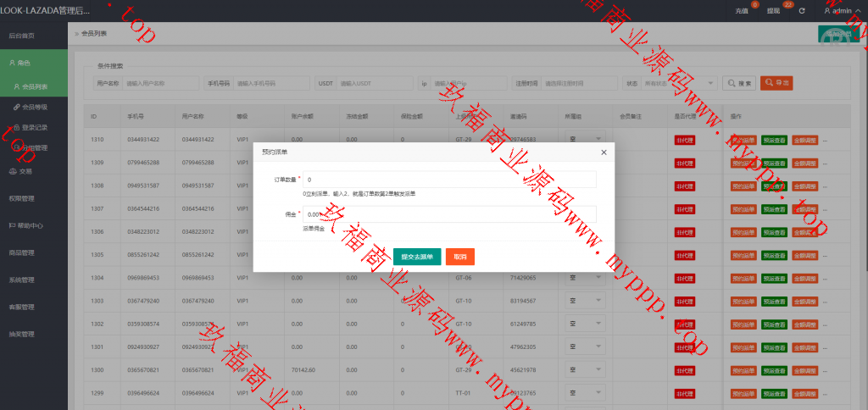Screen dimensions: 868x410
Task: Click the orange 导出 export button
Action: click(x=776, y=83)
